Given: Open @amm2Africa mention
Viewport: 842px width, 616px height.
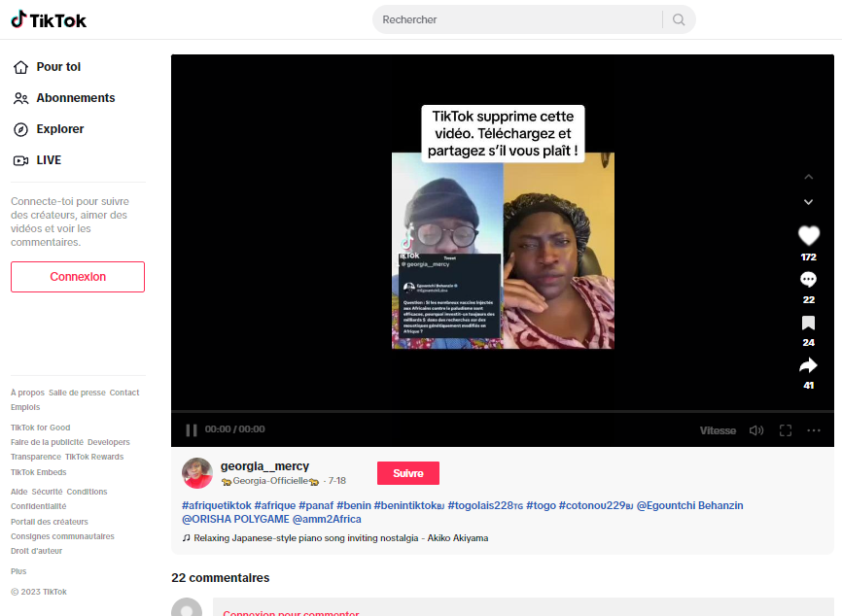Looking at the screenshot, I should (x=327, y=520).
